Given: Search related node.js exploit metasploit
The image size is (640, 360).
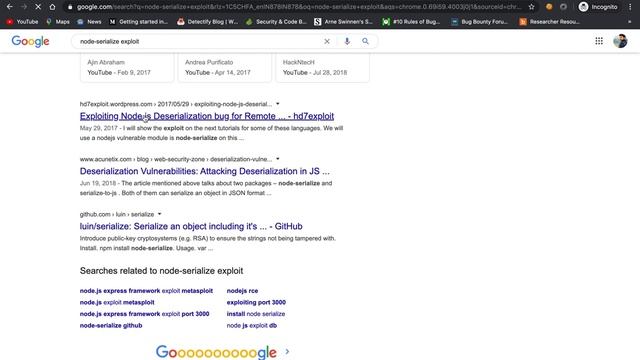Looking at the screenshot, I should [x=117, y=302].
